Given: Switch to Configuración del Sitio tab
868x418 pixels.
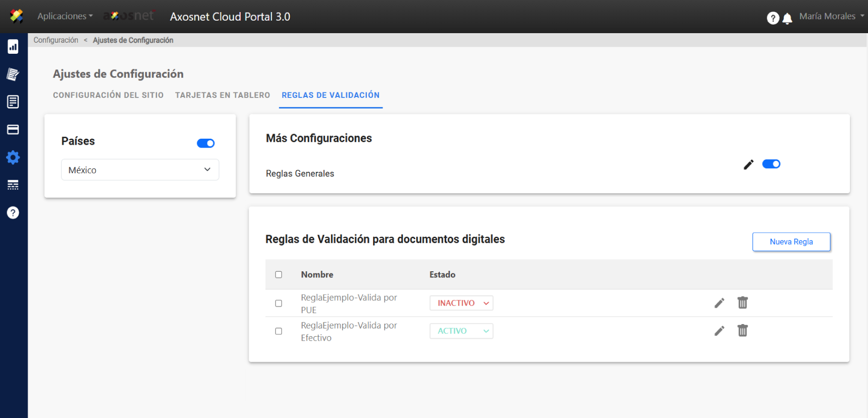Looking at the screenshot, I should pyautogui.click(x=108, y=95).
